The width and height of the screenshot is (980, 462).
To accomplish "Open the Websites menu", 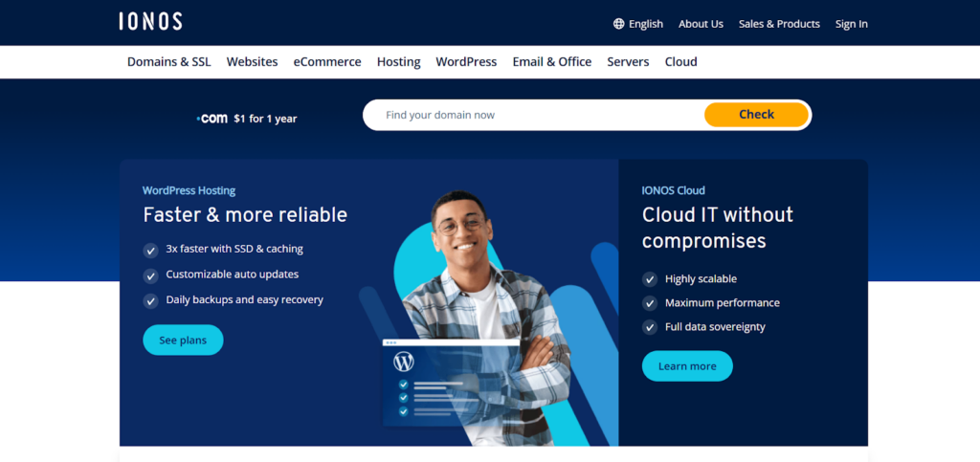I will (x=252, y=62).
